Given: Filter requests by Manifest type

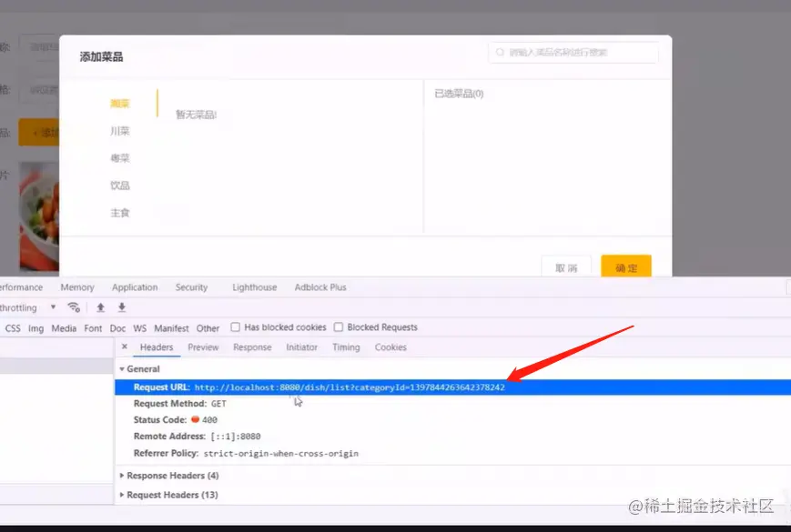Looking at the screenshot, I should [x=171, y=328].
